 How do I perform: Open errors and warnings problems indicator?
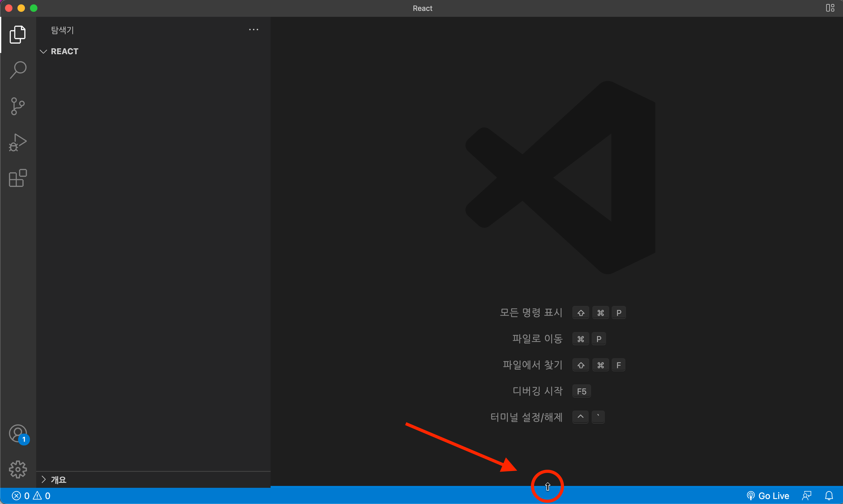[x=31, y=496]
